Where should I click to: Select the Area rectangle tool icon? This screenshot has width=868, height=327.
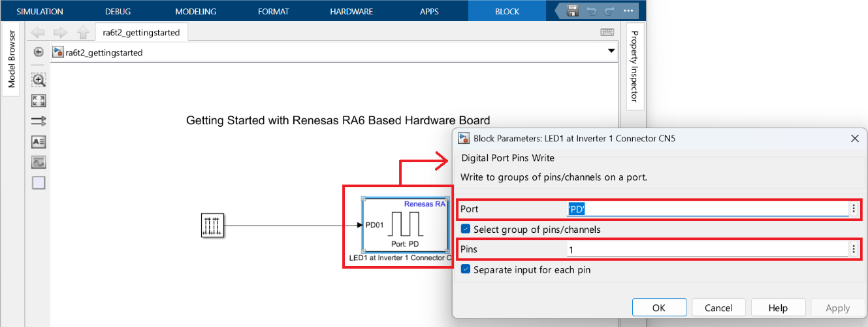click(x=39, y=182)
